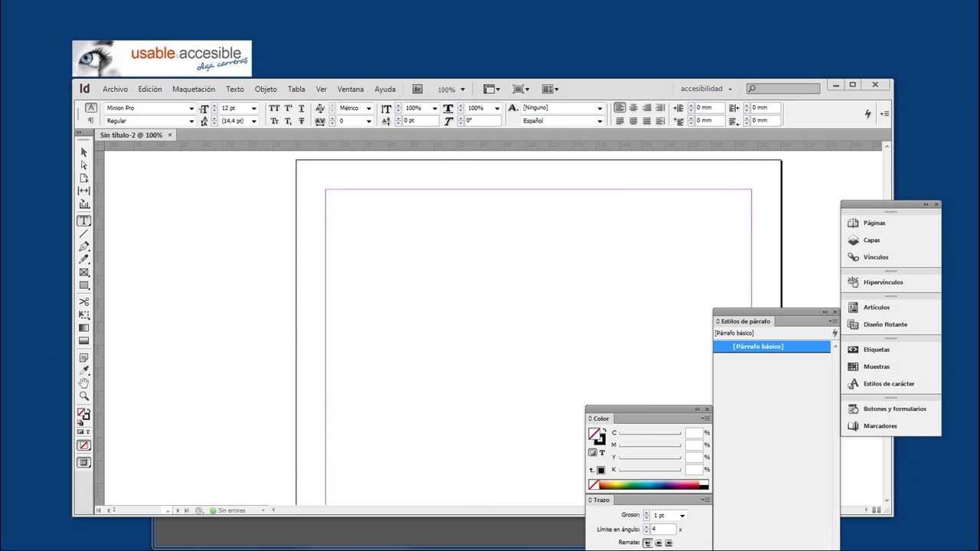Select the Gradient Swatch tool
The height and width of the screenshot is (551, 980).
(x=84, y=328)
